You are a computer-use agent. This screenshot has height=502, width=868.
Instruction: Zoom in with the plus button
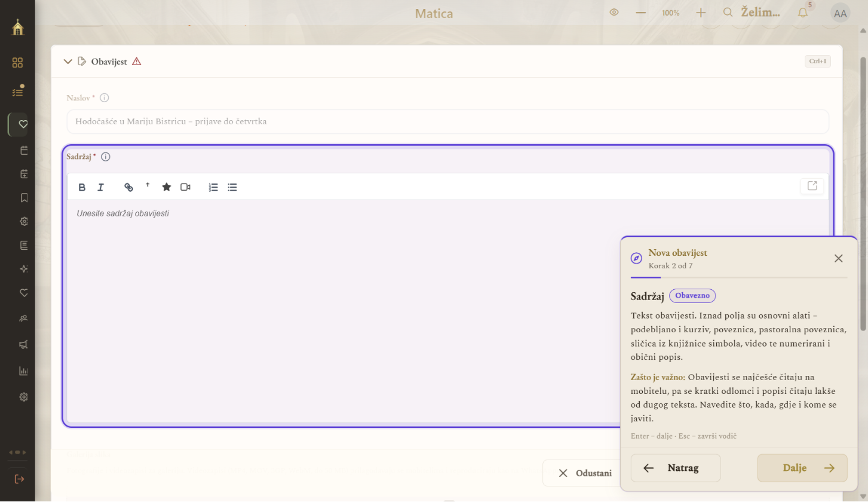click(701, 13)
